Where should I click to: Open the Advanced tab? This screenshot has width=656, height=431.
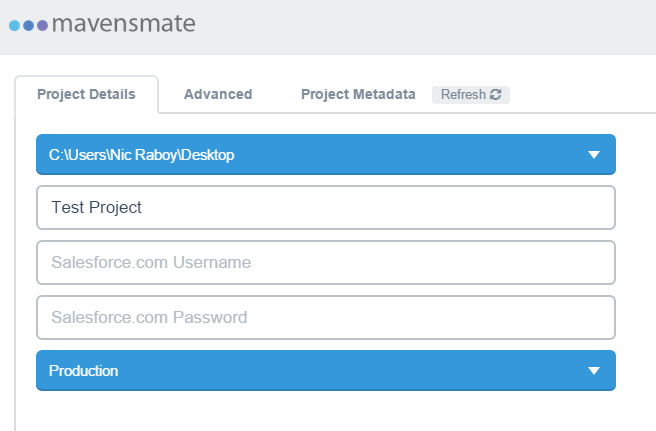pyautogui.click(x=218, y=95)
